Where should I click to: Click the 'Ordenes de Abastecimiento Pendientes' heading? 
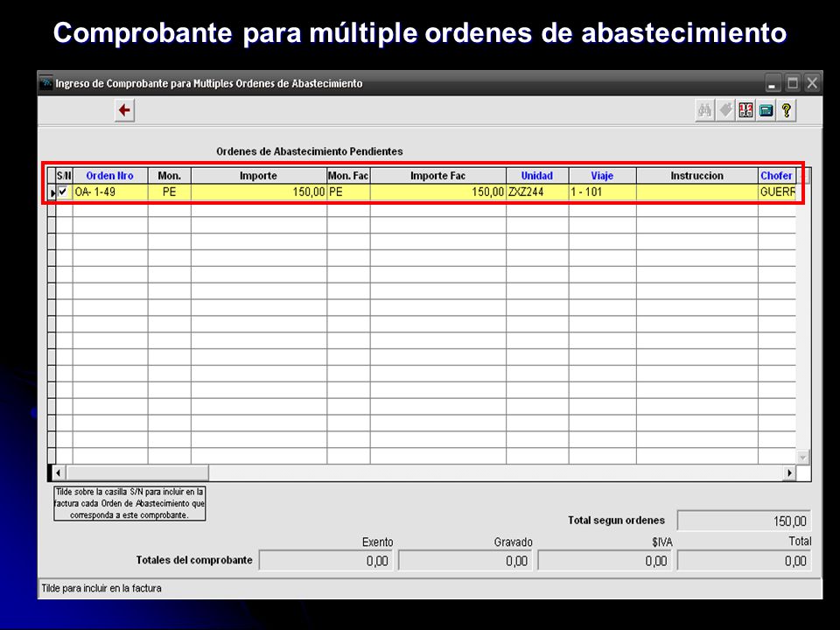click(x=310, y=151)
